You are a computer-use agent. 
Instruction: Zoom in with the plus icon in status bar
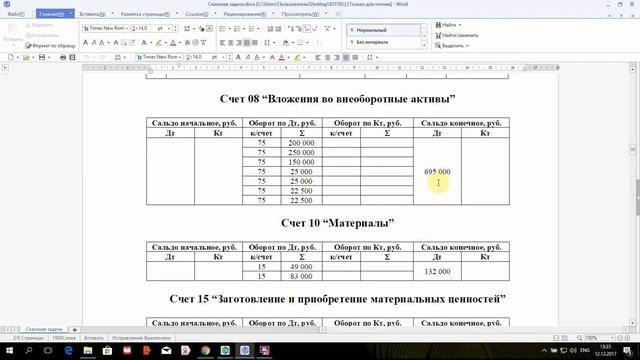point(627,338)
